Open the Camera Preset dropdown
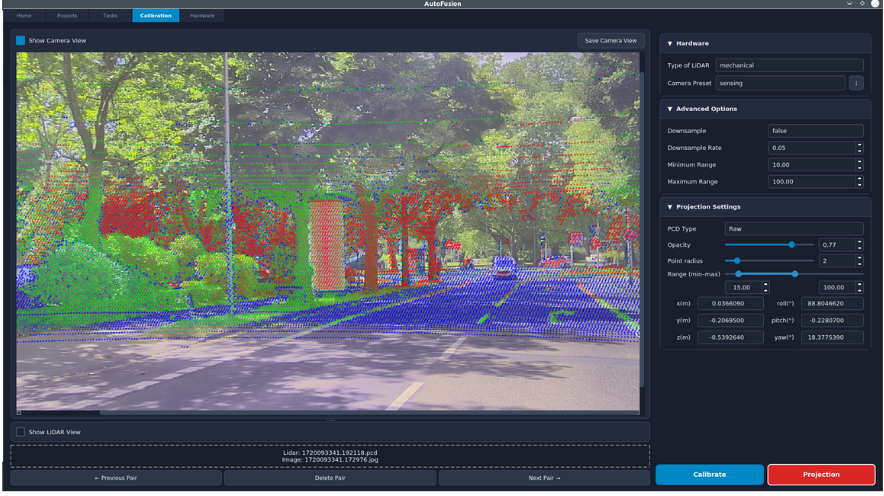 (x=780, y=83)
